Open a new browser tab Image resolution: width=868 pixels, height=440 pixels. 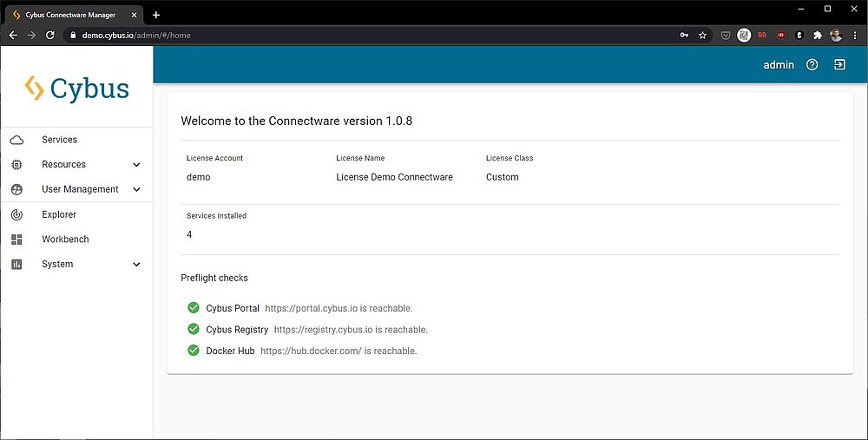click(156, 15)
